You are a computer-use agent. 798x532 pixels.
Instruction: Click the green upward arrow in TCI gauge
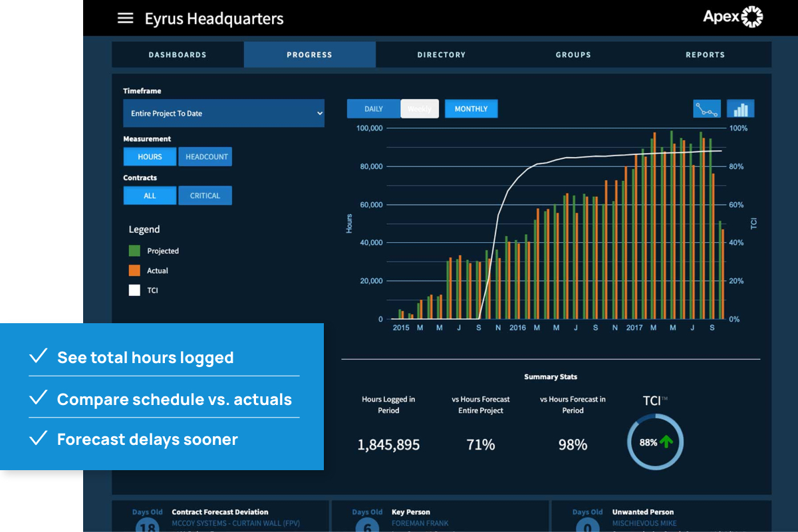[x=665, y=440]
